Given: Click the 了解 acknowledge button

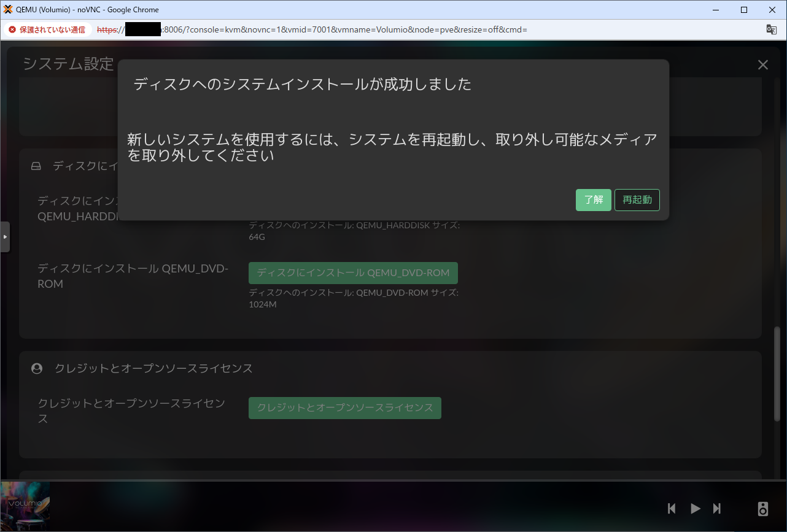Looking at the screenshot, I should [x=593, y=200].
